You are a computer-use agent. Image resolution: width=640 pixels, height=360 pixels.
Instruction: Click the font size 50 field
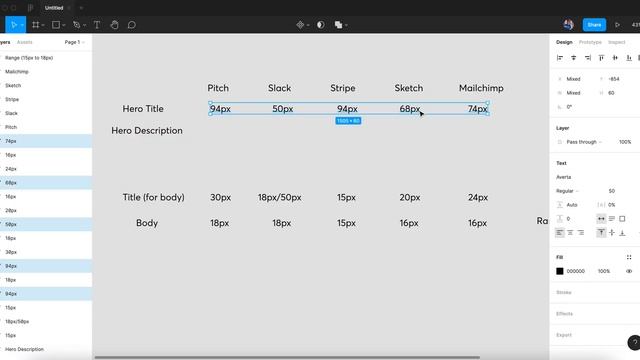tap(612, 191)
